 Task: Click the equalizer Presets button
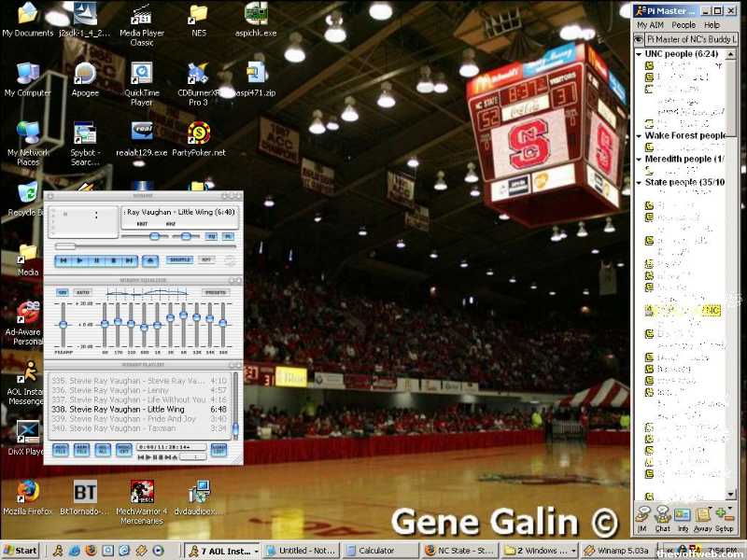(x=216, y=292)
